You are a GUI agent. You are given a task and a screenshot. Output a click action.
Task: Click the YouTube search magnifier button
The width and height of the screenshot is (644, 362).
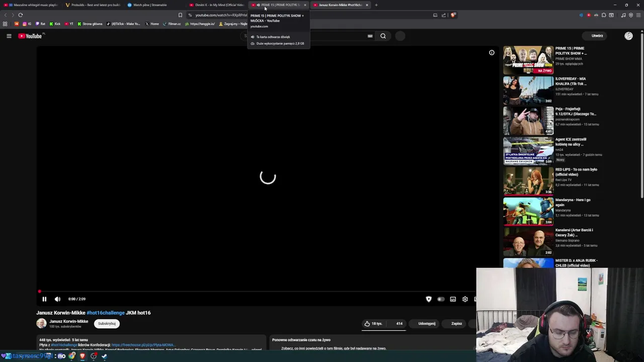pos(383,36)
